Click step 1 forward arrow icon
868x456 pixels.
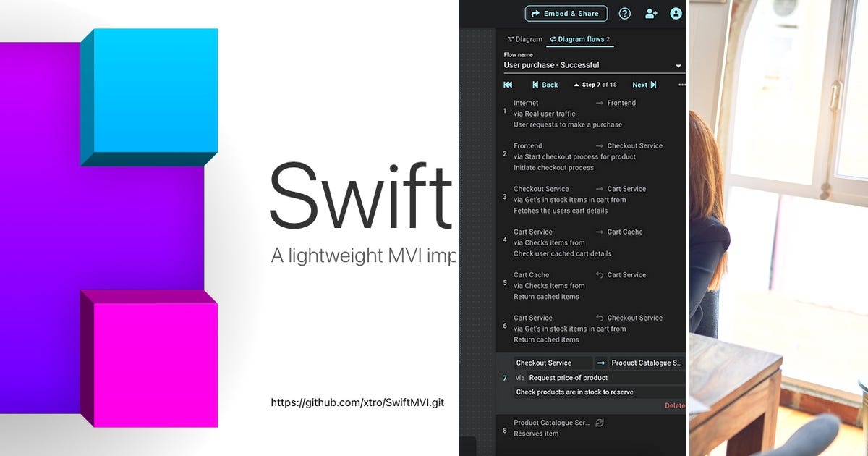(x=600, y=103)
